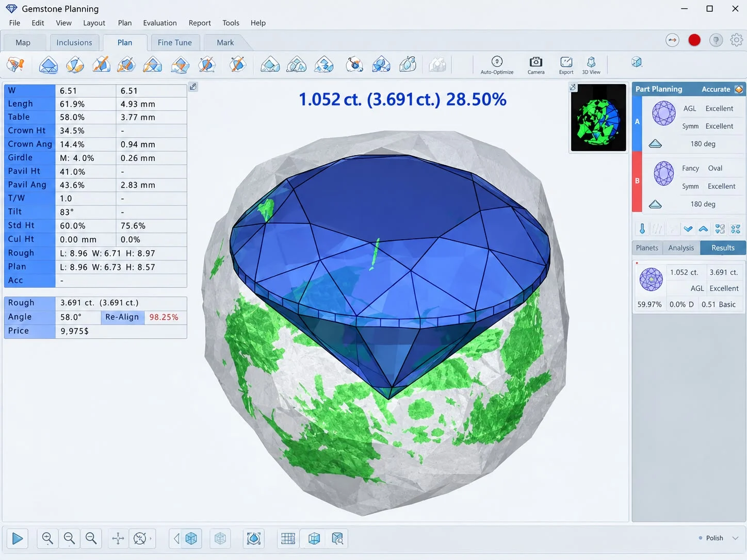Viewport: 747px width, 560px height.
Task: Toggle the grid display icon
Action: [x=288, y=538]
